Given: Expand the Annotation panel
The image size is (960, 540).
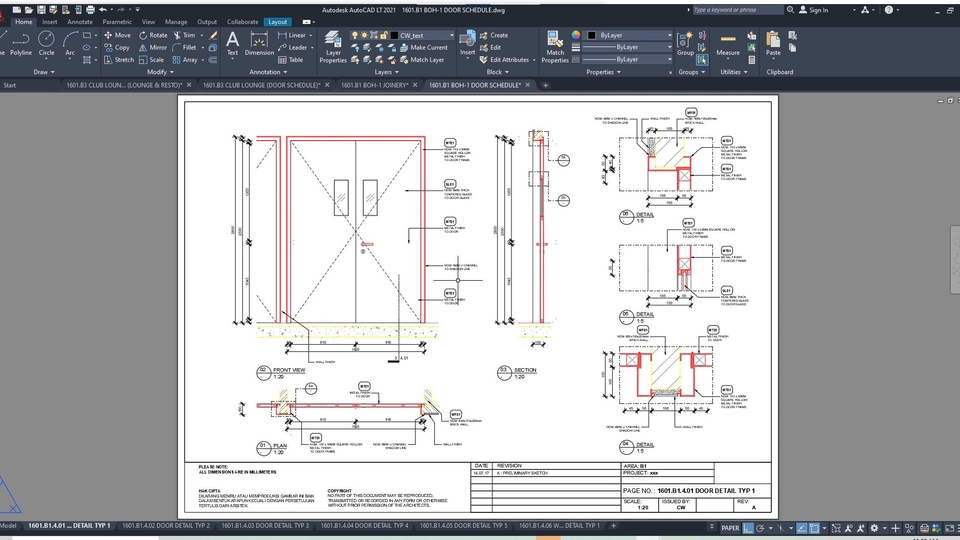Looking at the screenshot, I should (268, 72).
